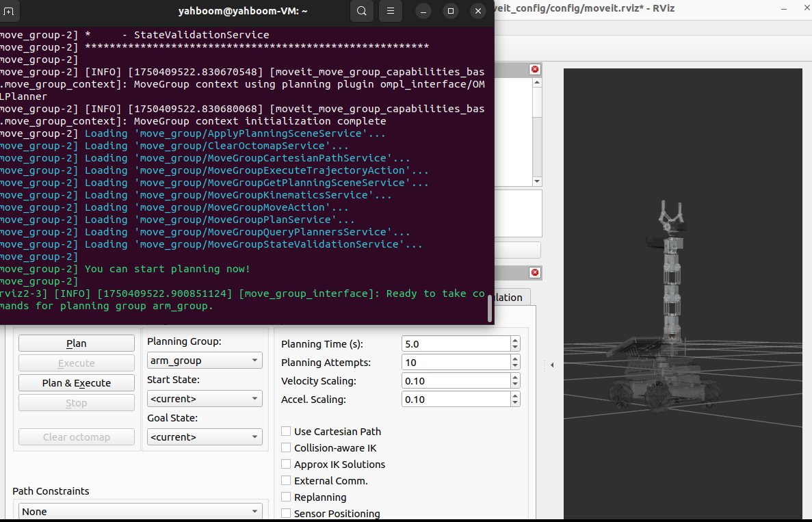Maximize the terminal window
The image size is (812, 522).
(x=451, y=11)
